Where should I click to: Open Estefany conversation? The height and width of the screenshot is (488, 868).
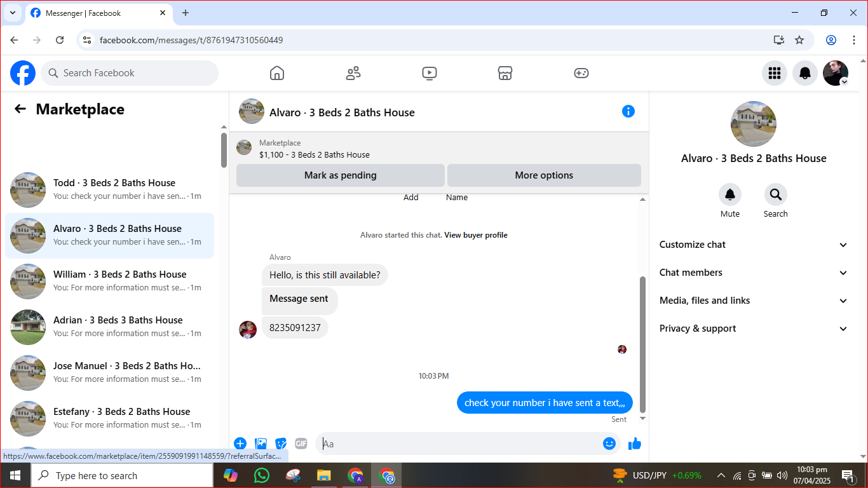click(x=110, y=418)
